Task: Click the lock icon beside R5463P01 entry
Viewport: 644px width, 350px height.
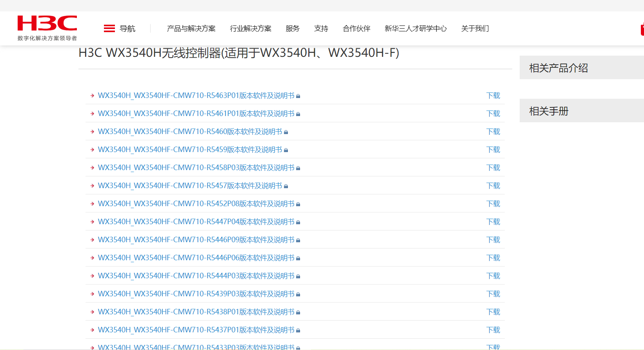Action: [298, 96]
